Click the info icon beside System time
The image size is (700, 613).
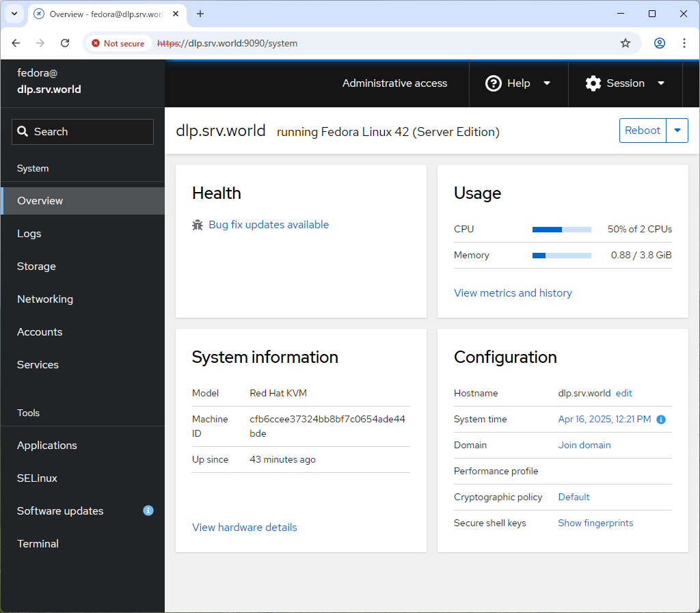click(x=661, y=420)
